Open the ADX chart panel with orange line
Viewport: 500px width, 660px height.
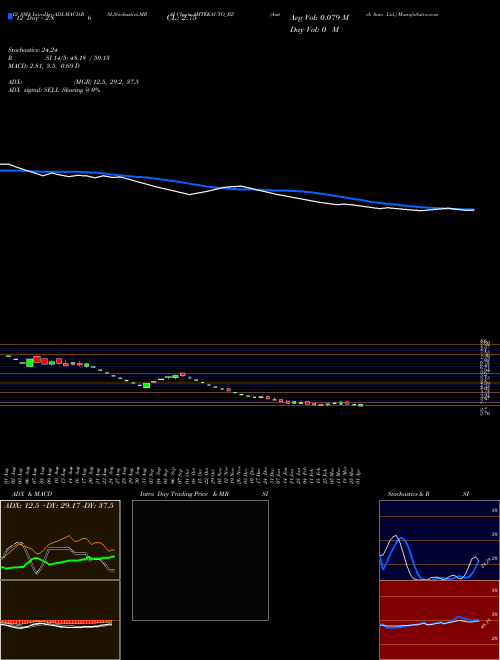tap(60, 540)
